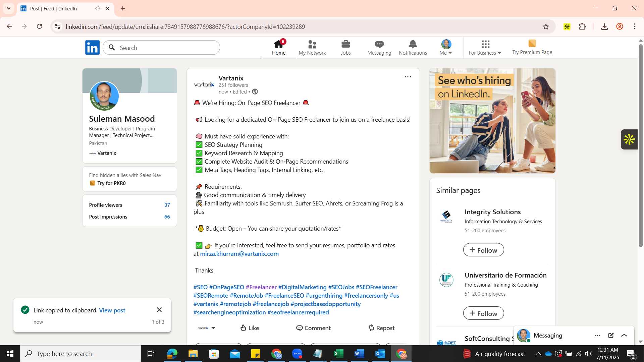Follow Integrity Solutions page
Image resolution: width=644 pixels, height=362 pixels.
(x=483, y=250)
